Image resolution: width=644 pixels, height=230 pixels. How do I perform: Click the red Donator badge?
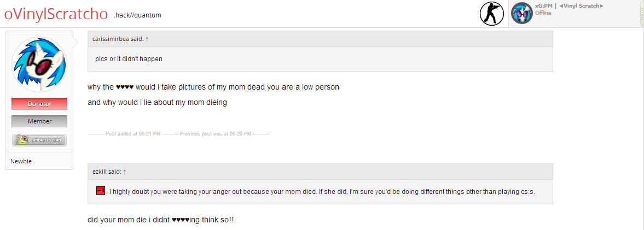pos(39,104)
